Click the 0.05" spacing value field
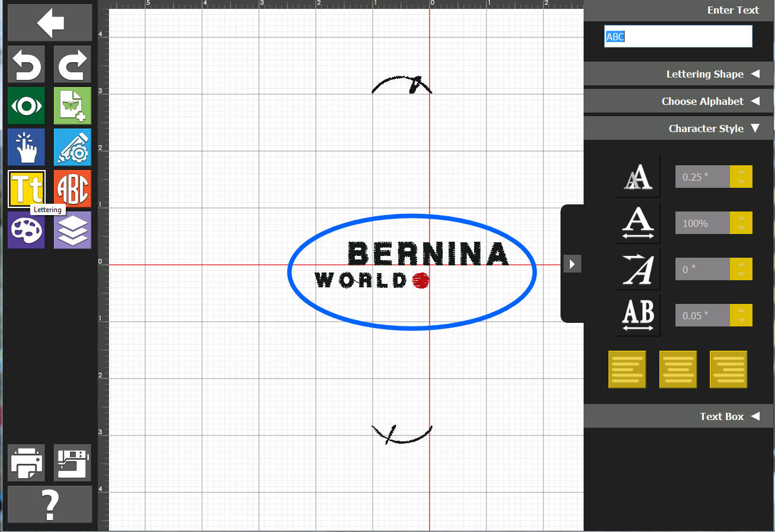Screen dimensions: 775x532 703,315
